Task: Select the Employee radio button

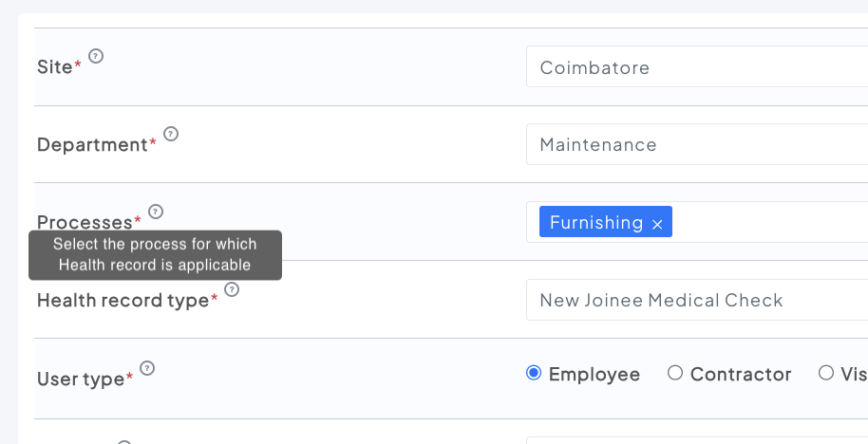Action: pos(534,373)
